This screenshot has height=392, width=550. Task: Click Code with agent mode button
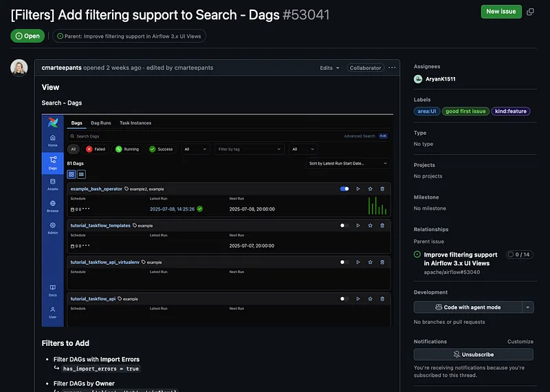(x=468, y=307)
